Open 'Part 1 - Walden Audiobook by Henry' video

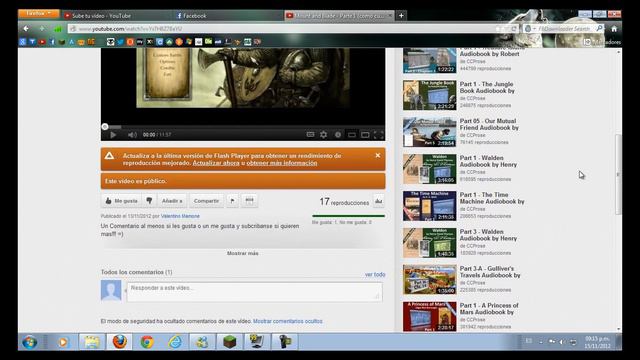(x=488, y=161)
